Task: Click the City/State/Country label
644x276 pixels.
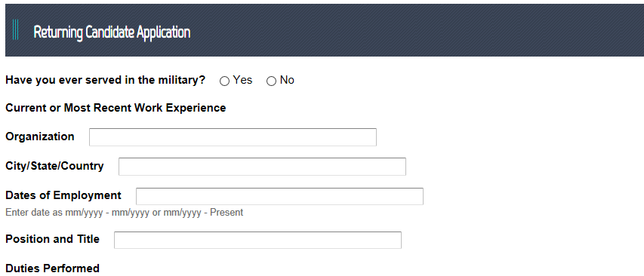Action: pos(54,166)
